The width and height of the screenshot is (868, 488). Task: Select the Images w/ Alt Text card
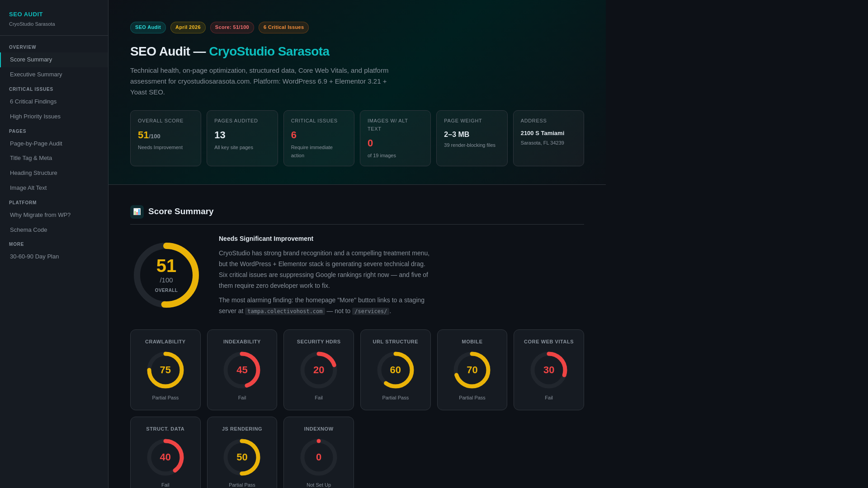[395, 138]
